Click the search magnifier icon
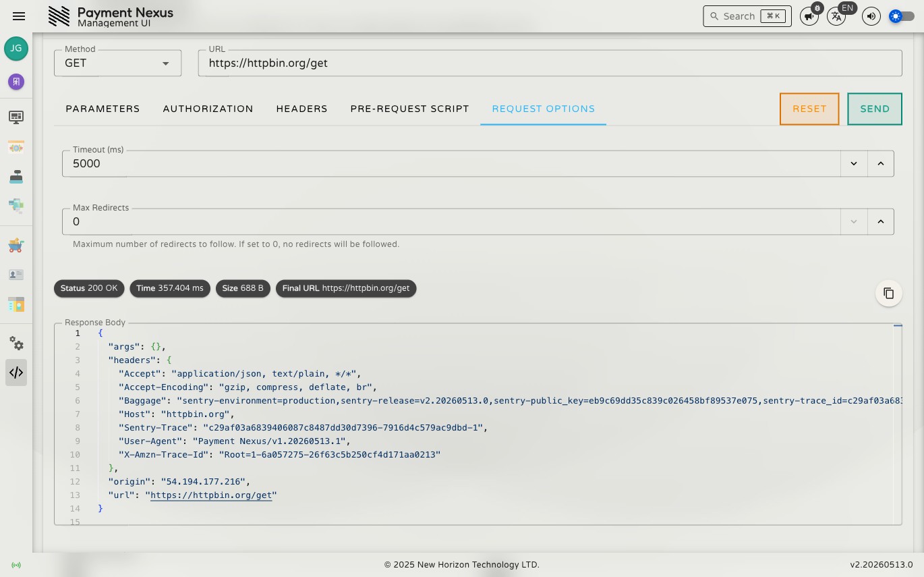The image size is (924, 577). 714,16
